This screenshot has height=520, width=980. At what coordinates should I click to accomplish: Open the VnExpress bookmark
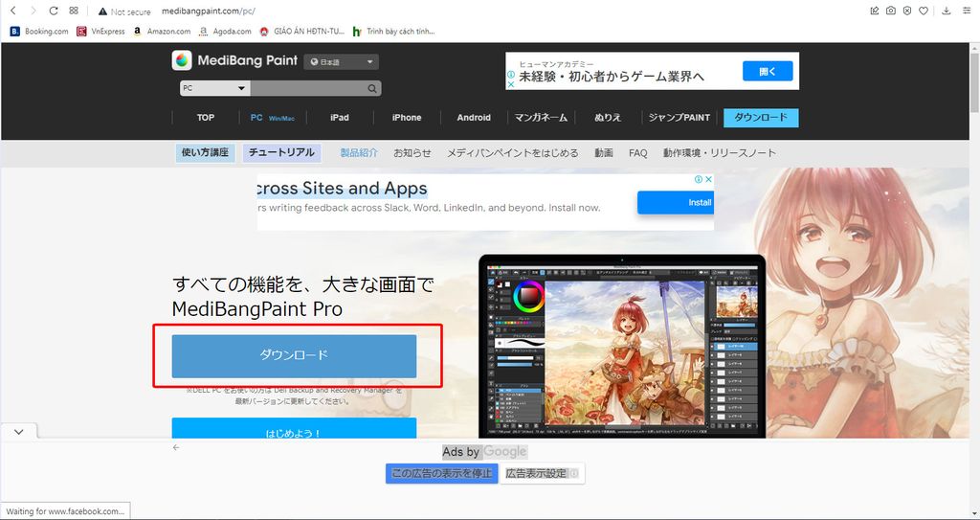[100, 32]
